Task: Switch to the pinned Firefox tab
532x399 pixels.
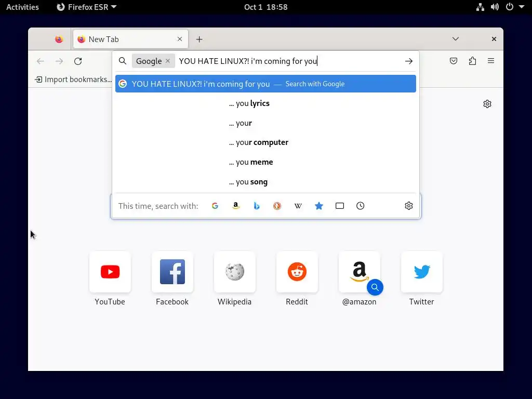Action: click(59, 39)
